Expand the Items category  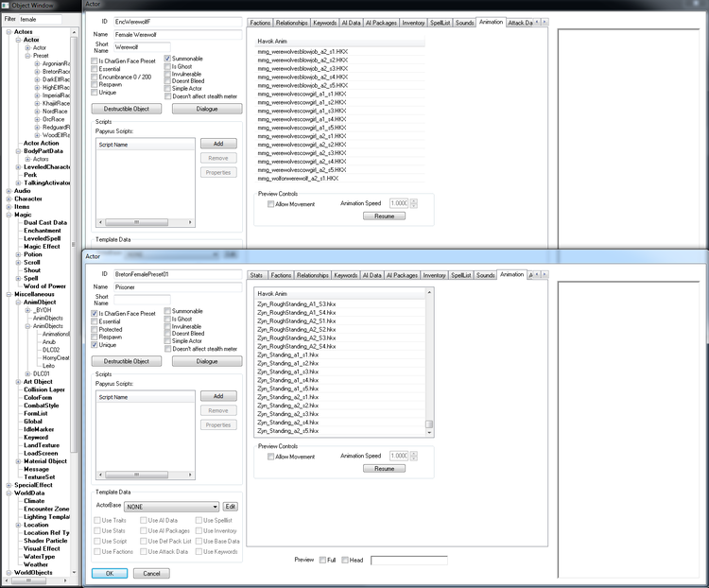point(9,207)
